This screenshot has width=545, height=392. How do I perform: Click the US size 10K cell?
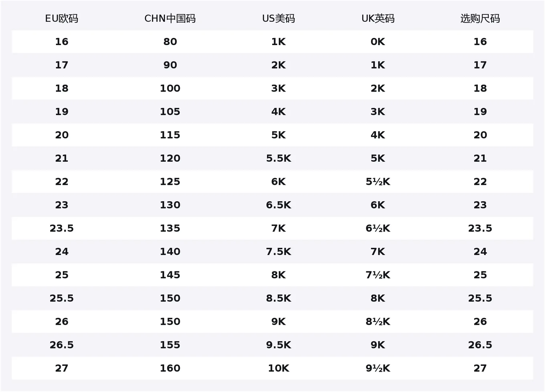[279, 368]
